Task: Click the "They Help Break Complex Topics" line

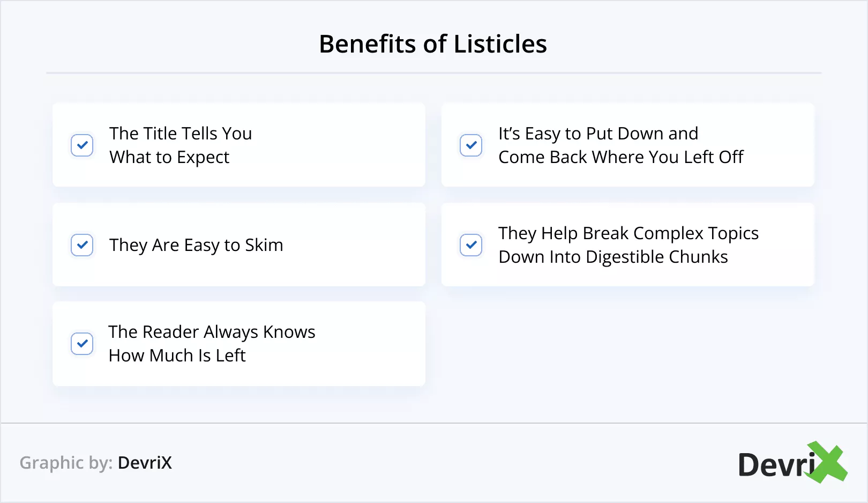Action: pos(628,233)
